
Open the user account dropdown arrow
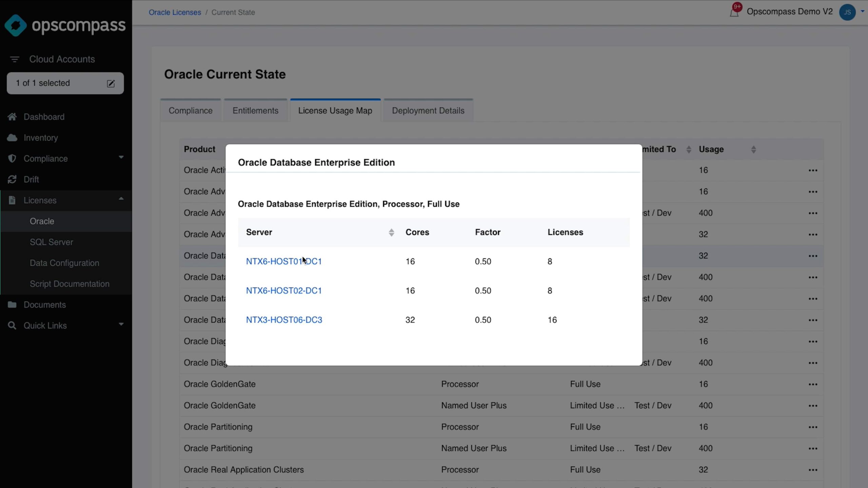click(863, 11)
